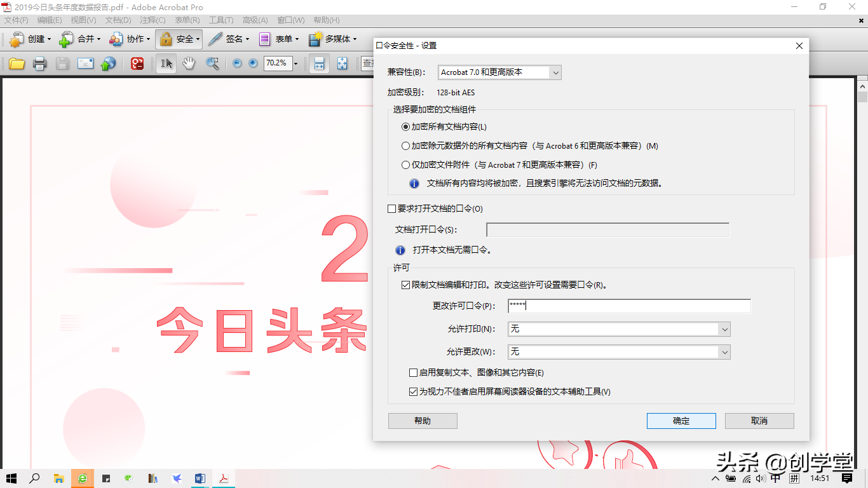Select the Marquee Zoom magnifier tool

[212, 64]
